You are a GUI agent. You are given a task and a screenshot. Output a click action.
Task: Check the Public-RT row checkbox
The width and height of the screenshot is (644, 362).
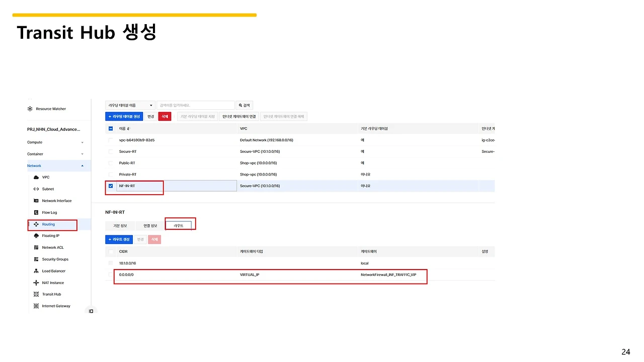tap(111, 163)
